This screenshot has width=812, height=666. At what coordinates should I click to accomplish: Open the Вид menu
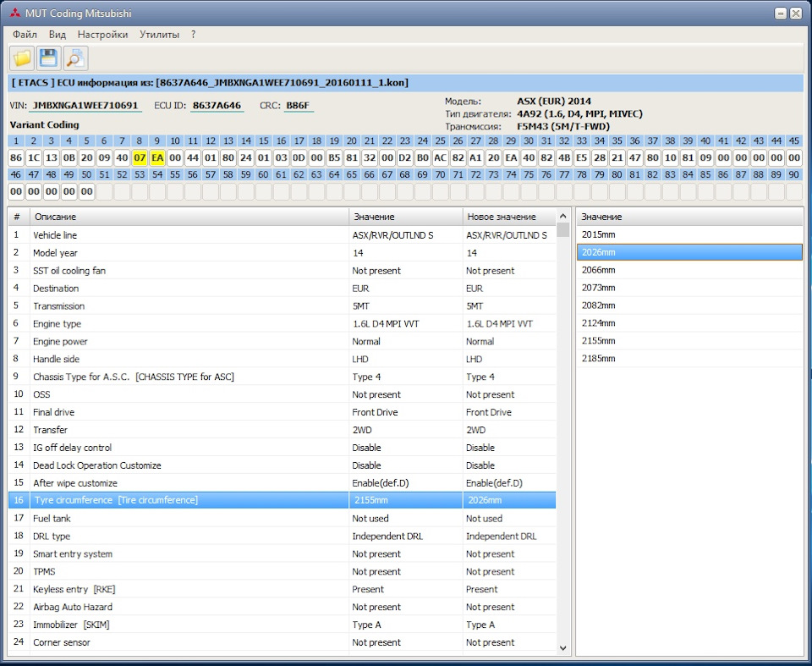(x=57, y=35)
